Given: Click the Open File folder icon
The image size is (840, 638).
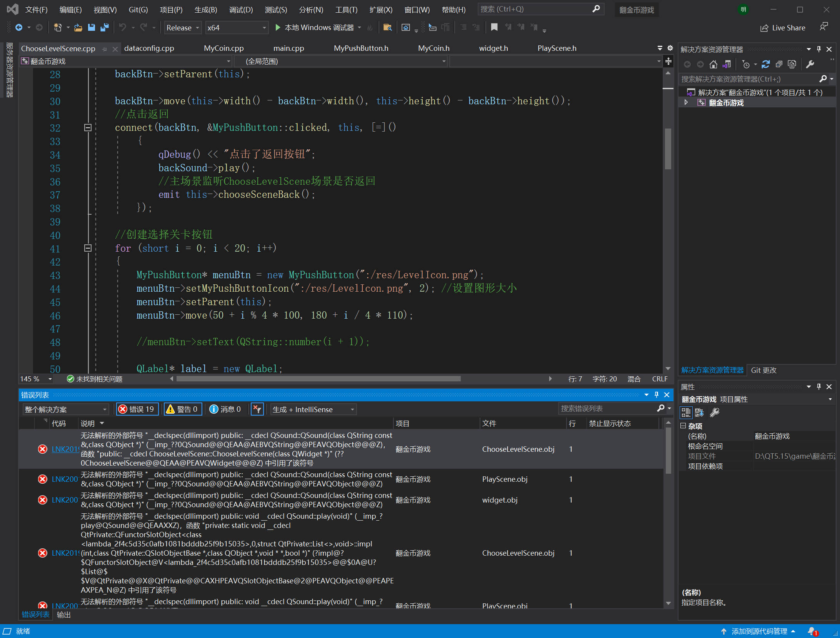Looking at the screenshot, I should click(78, 27).
